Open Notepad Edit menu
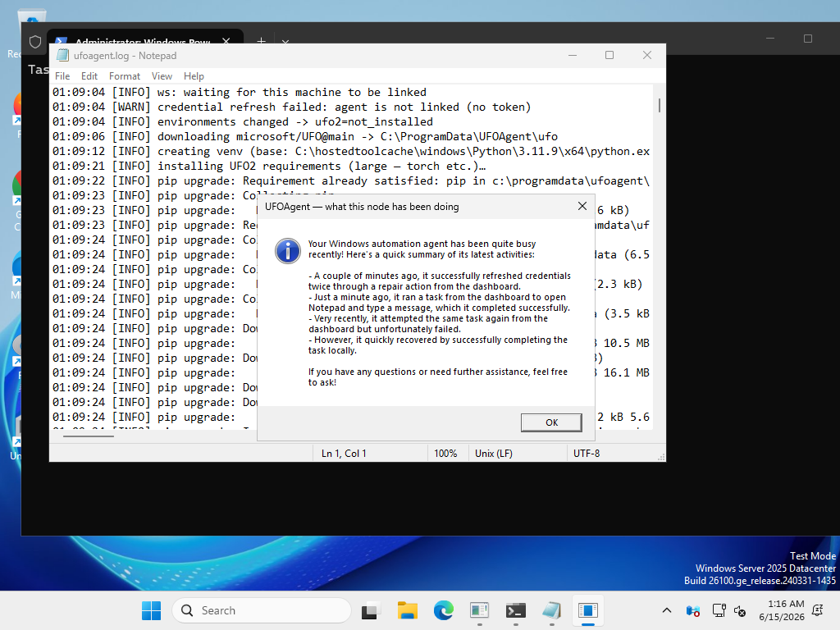This screenshot has width=840, height=630. pos(89,76)
